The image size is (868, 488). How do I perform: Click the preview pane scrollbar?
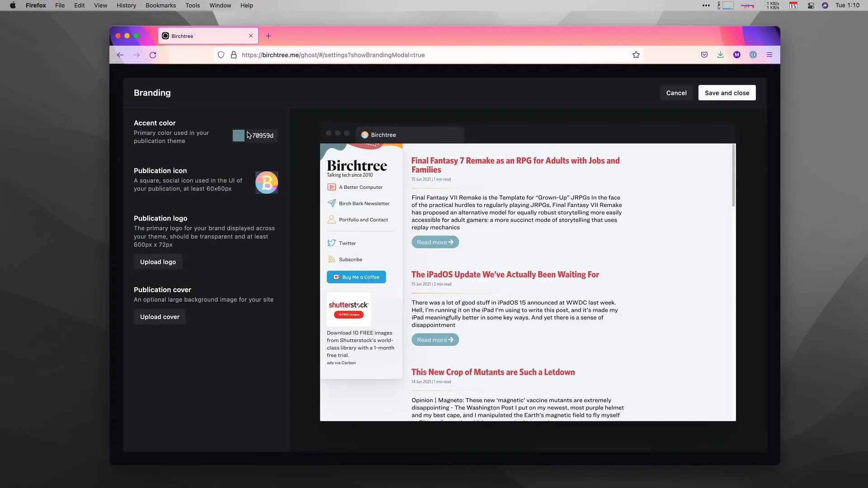[733, 175]
